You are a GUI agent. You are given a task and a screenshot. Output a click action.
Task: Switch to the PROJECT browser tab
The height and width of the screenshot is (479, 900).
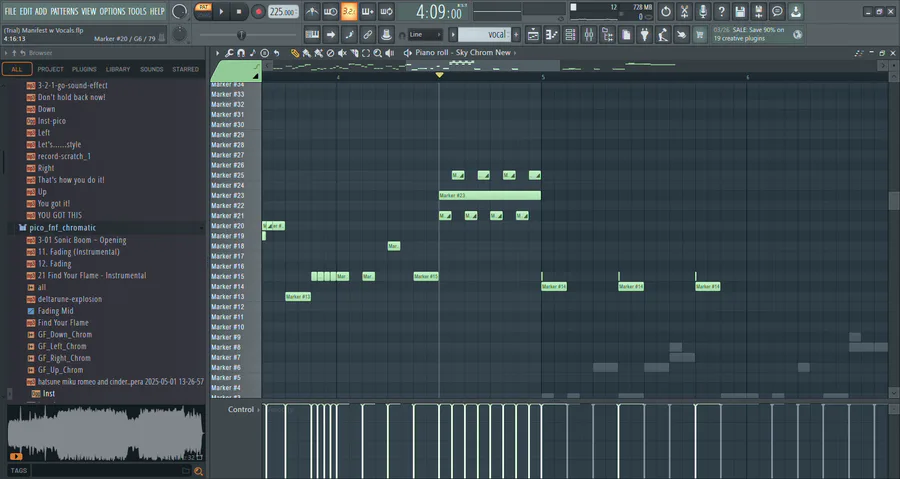pos(51,69)
